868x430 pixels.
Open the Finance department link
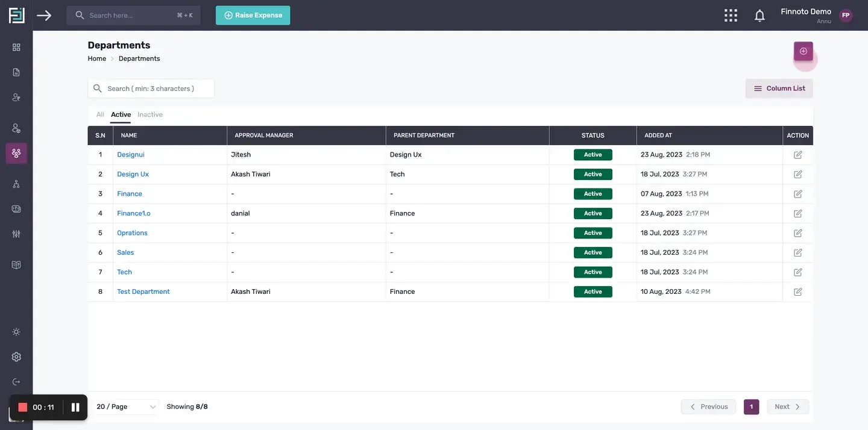pos(130,194)
